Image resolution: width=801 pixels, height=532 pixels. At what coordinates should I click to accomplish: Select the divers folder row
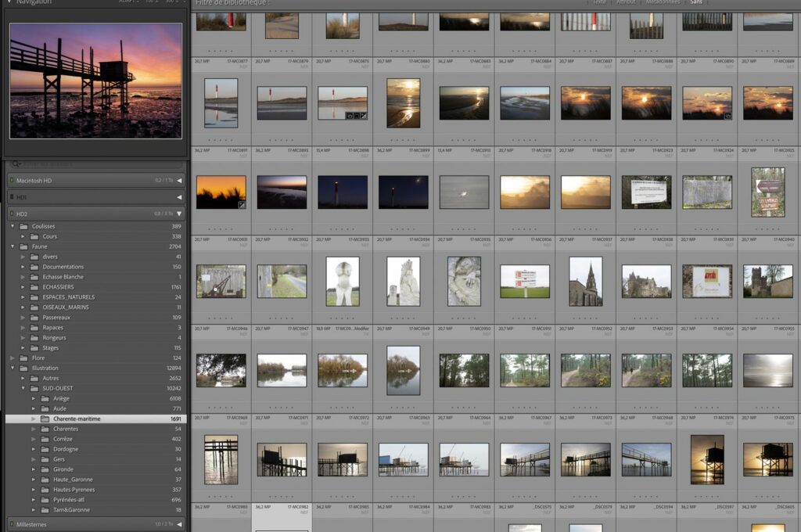(x=96, y=257)
